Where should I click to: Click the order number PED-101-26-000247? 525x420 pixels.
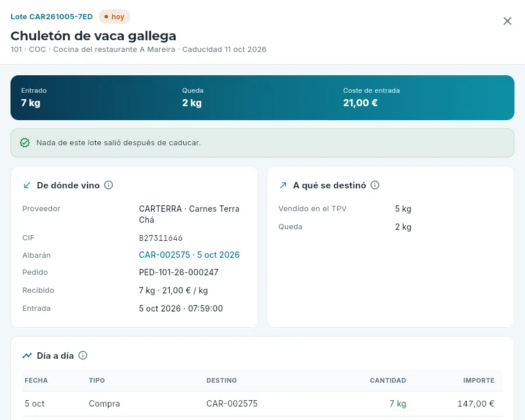(179, 272)
